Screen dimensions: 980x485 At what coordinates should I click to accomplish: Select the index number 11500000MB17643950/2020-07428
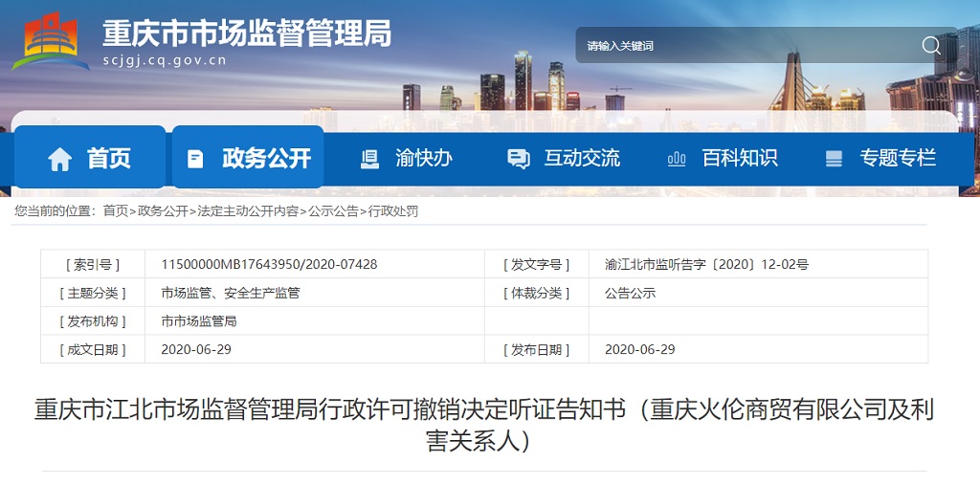[x=269, y=264]
